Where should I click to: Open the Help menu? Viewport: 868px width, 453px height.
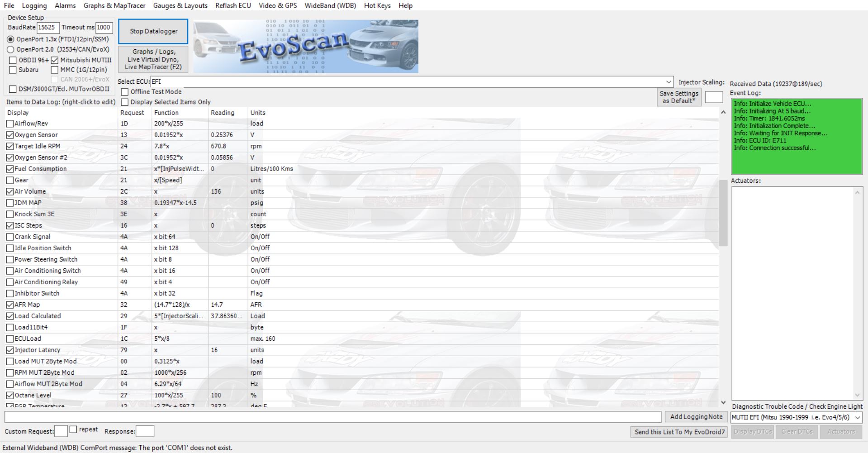405,5
